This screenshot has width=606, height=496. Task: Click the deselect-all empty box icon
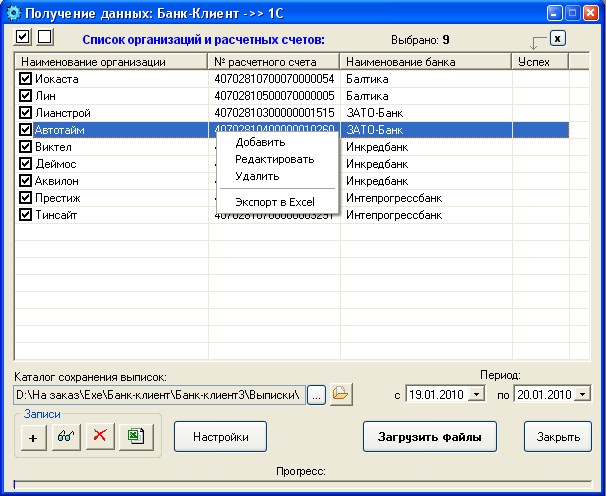tap(45, 37)
